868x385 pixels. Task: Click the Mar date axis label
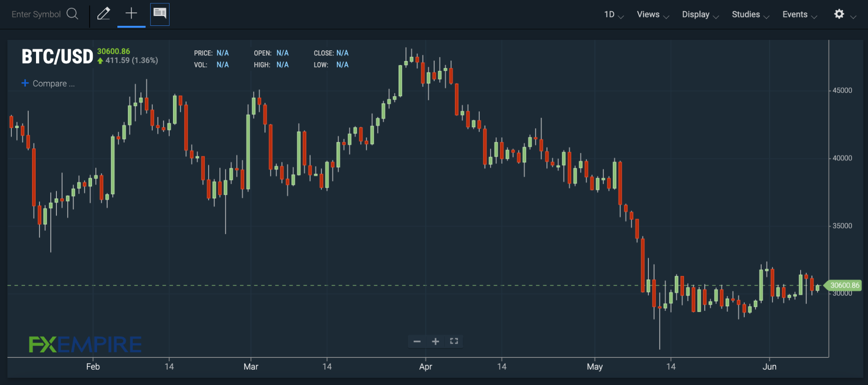(251, 367)
